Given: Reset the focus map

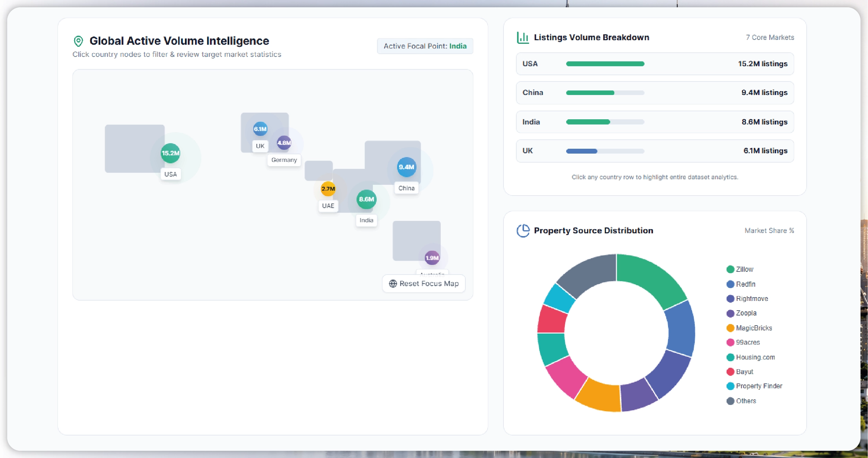Looking at the screenshot, I should pyautogui.click(x=424, y=284).
